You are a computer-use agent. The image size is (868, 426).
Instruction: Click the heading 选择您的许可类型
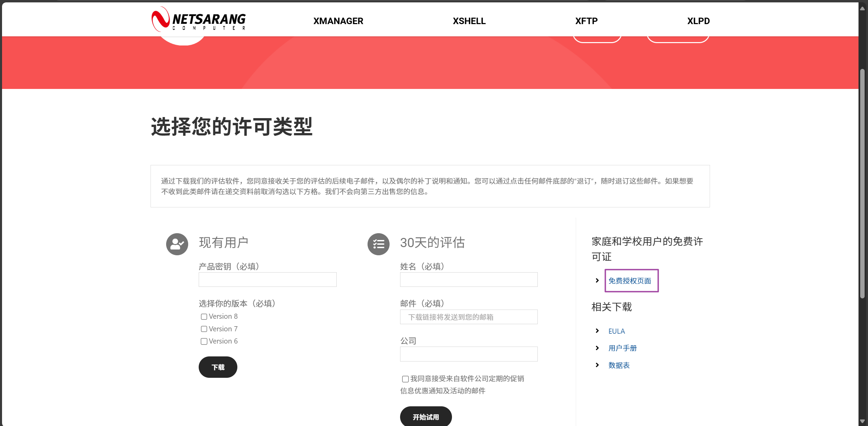pyautogui.click(x=232, y=127)
